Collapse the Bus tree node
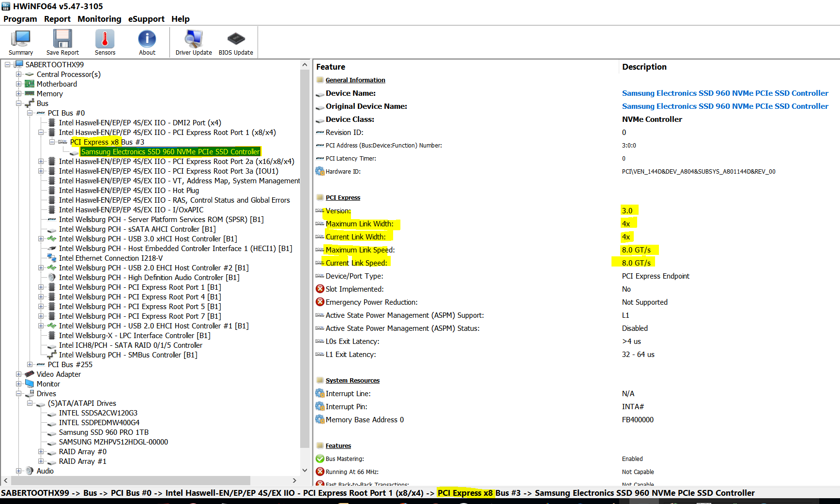This screenshot has height=504, width=840. pos(18,103)
